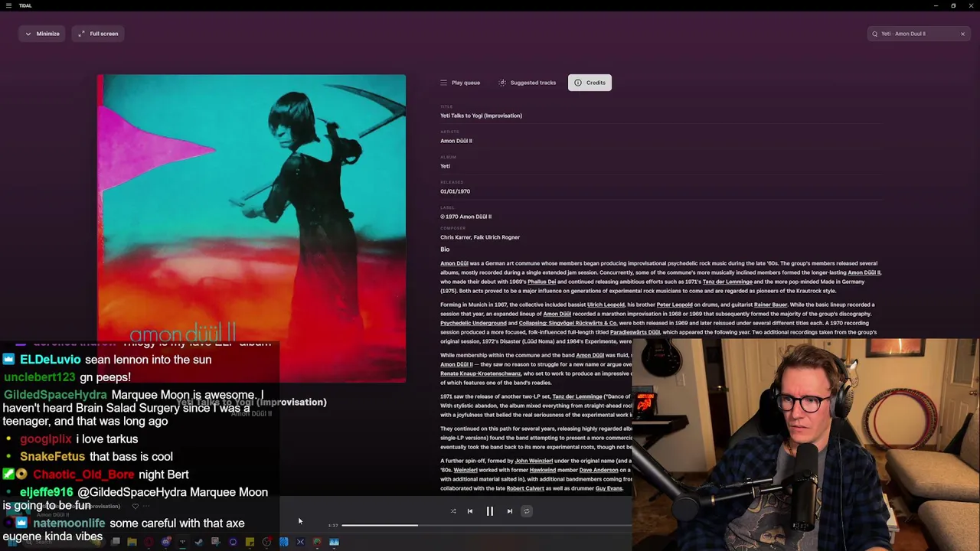Open Peter Leopold link in bio

(x=675, y=305)
